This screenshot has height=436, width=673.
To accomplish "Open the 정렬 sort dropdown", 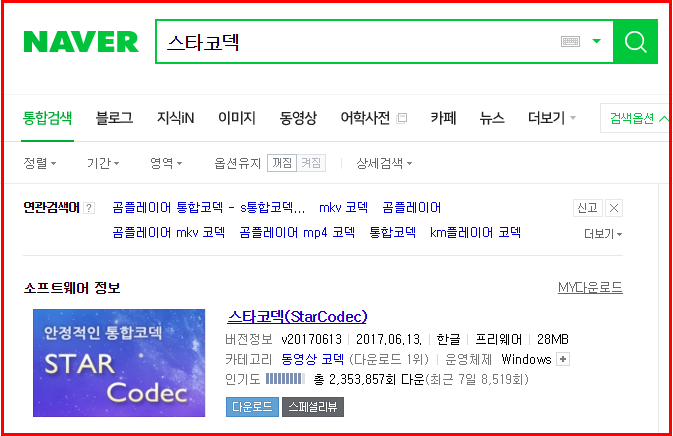I will (x=39, y=163).
